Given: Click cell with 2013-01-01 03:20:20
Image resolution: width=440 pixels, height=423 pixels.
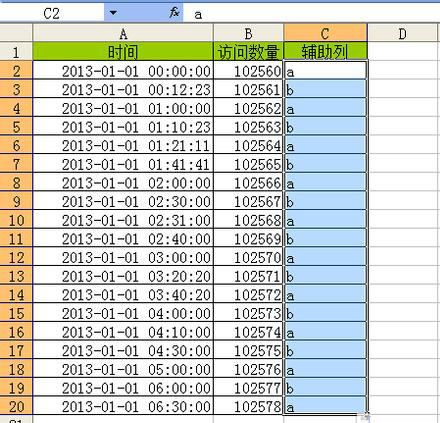Looking at the screenshot, I should pyautogui.click(x=123, y=275).
